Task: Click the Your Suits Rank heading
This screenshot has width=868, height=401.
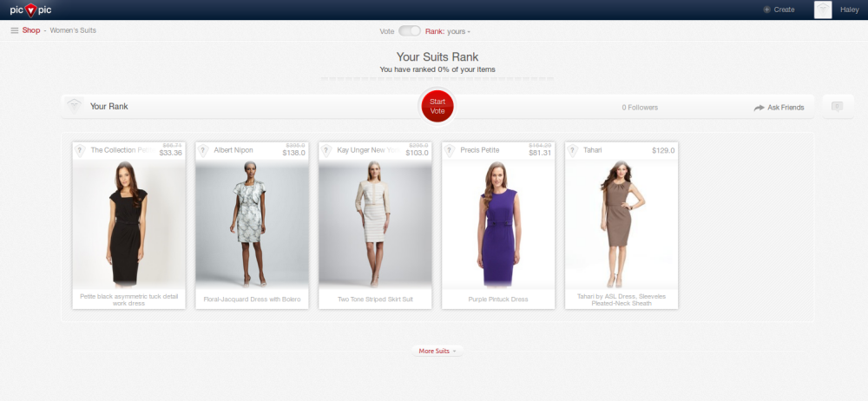Action: pos(437,56)
